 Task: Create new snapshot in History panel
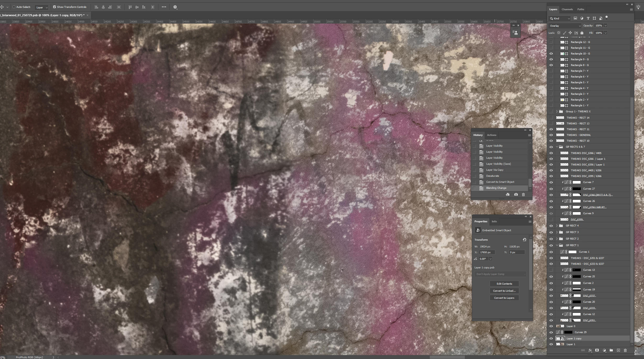pos(516,195)
